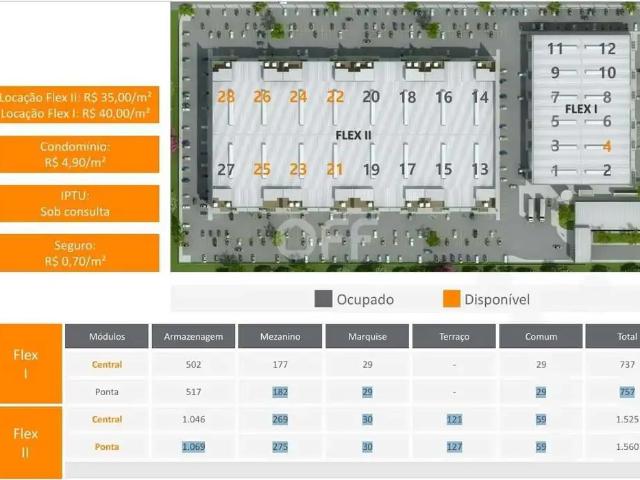Select available module 28 in Flex II
The width and height of the screenshot is (640, 480).
click(x=226, y=97)
